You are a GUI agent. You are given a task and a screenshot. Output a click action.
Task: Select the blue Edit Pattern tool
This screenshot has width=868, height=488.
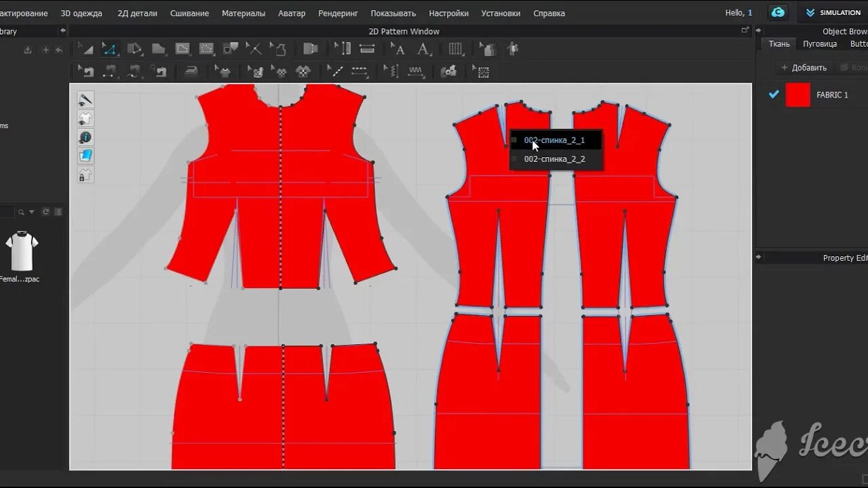coord(109,49)
